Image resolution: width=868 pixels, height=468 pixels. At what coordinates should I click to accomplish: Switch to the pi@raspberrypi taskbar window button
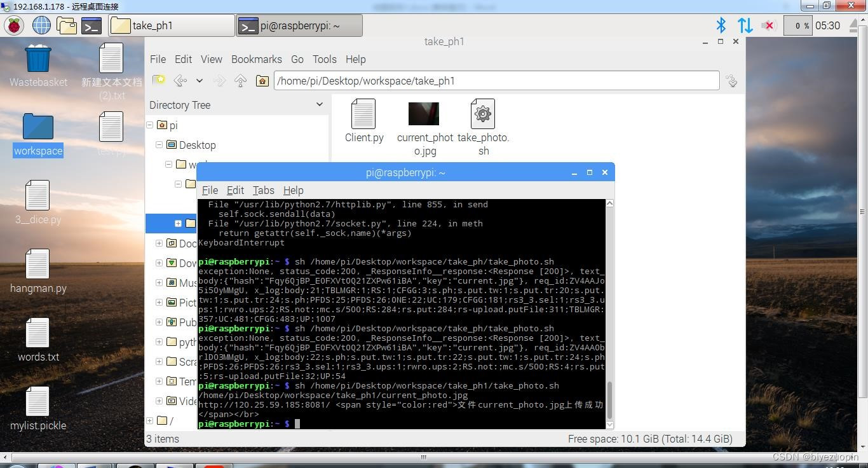[x=299, y=25]
